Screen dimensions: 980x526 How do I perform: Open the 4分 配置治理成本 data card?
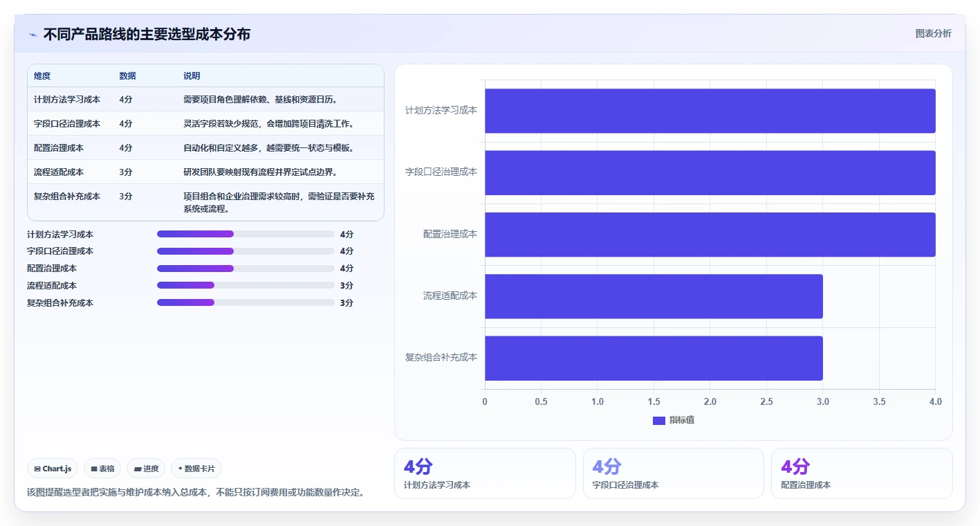862,473
